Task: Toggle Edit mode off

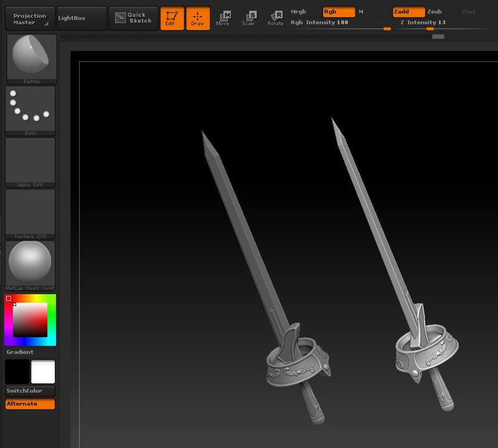Action: (172, 18)
